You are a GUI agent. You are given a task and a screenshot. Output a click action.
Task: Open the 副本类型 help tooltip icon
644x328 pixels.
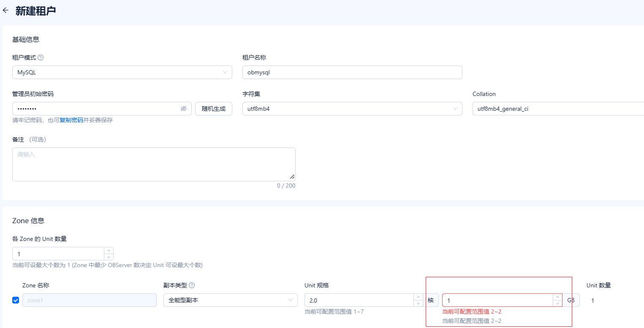pos(192,285)
